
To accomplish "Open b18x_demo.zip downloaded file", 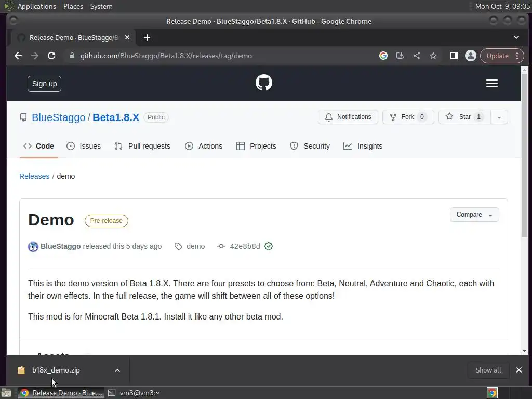I will click(x=56, y=370).
